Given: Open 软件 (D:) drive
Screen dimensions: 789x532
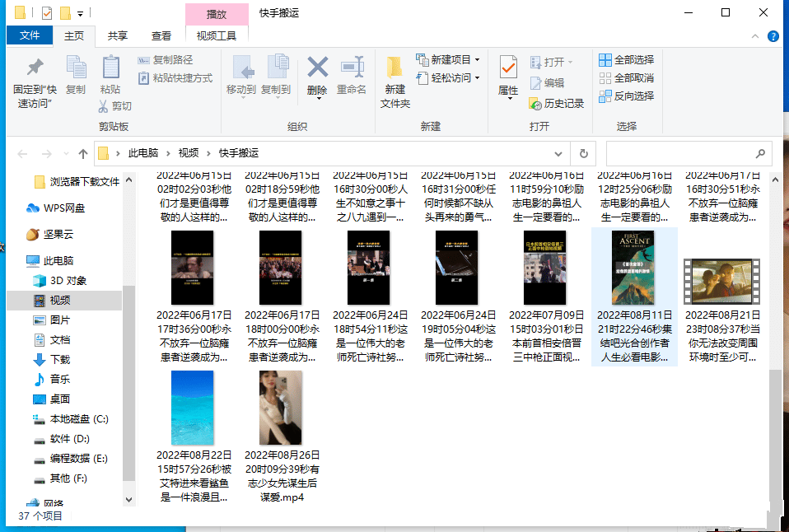Looking at the screenshot, I should pos(62,439).
